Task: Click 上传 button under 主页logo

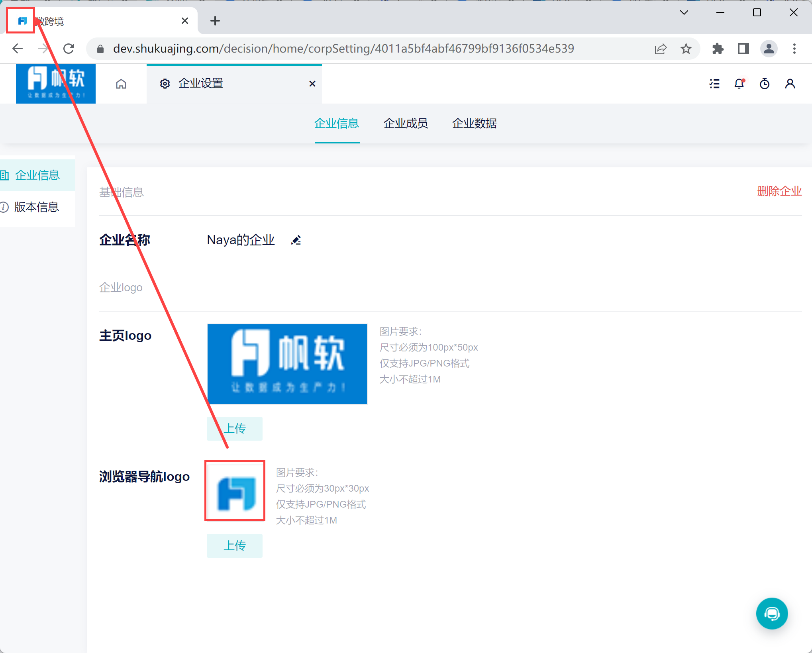Action: 234,429
